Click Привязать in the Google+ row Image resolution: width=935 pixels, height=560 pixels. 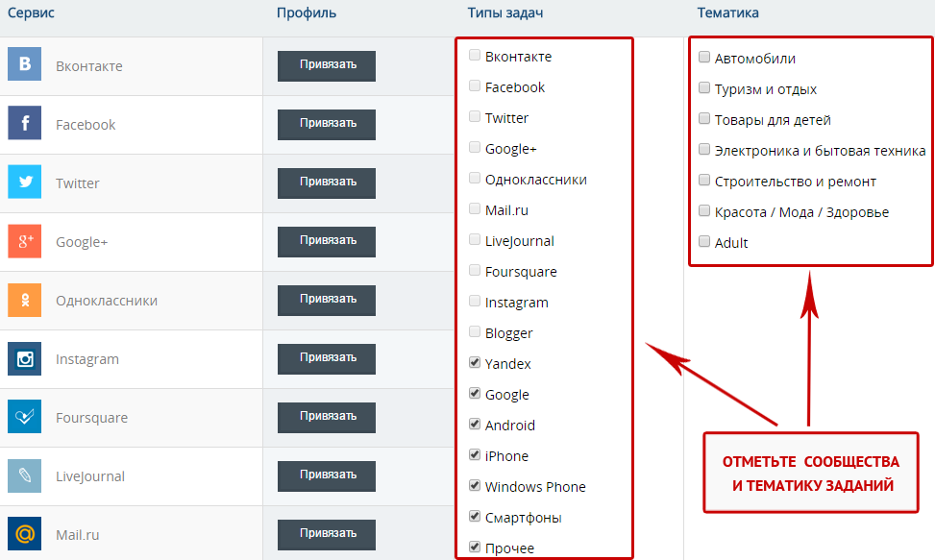(x=327, y=241)
